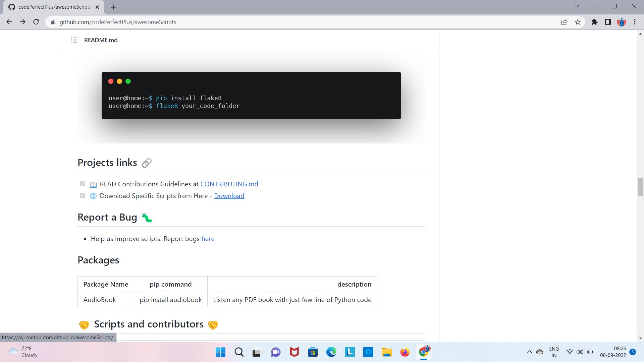Viewport: 644px width, 362px height.
Task: Open the README table of contents icon
Action: click(74, 40)
